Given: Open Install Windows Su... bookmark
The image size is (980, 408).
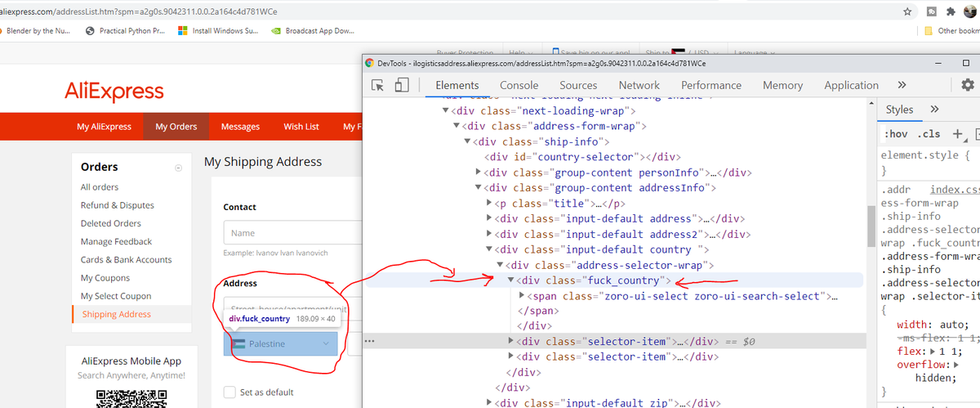Looking at the screenshot, I should 218,31.
